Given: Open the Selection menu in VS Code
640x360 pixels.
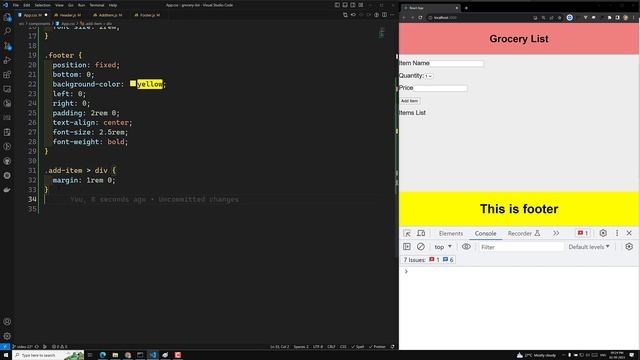Looking at the screenshot, I should coord(42,5).
